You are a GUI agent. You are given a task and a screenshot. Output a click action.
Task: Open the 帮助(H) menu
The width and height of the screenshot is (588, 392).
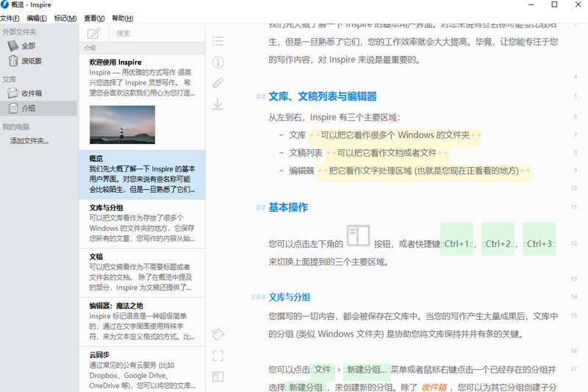pos(122,18)
